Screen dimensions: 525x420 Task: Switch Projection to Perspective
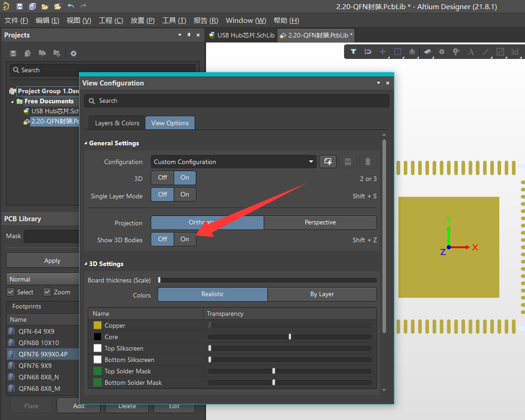click(x=320, y=223)
